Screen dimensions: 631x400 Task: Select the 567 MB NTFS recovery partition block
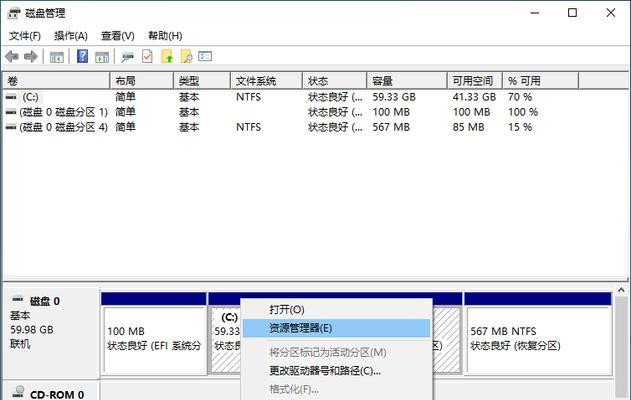click(538, 339)
